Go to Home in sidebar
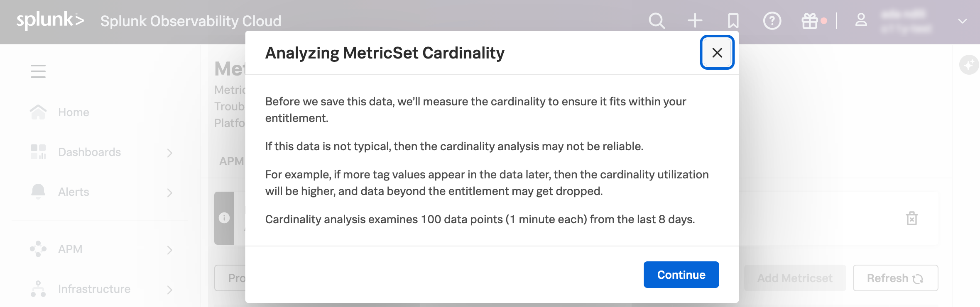 (x=73, y=112)
